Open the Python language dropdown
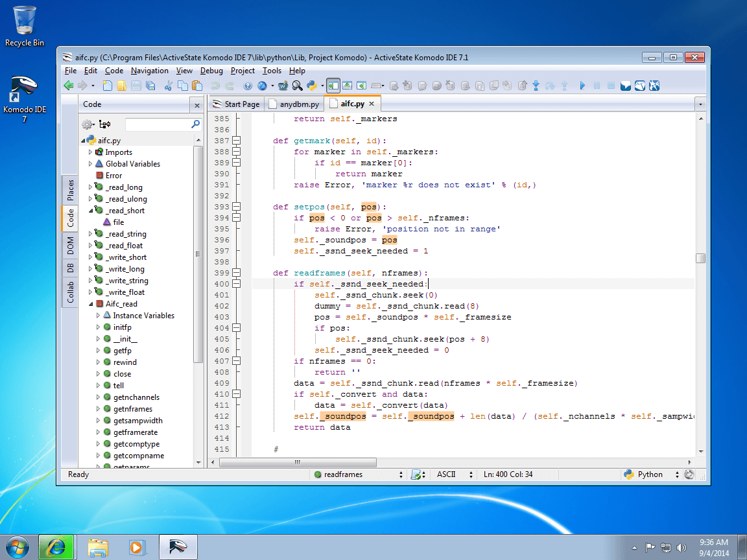The width and height of the screenshot is (747, 560). click(x=651, y=474)
